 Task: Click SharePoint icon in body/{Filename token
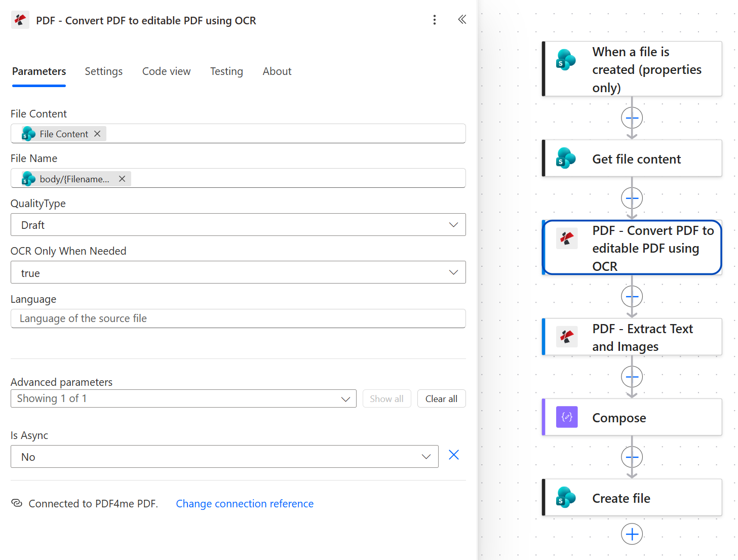coord(28,179)
